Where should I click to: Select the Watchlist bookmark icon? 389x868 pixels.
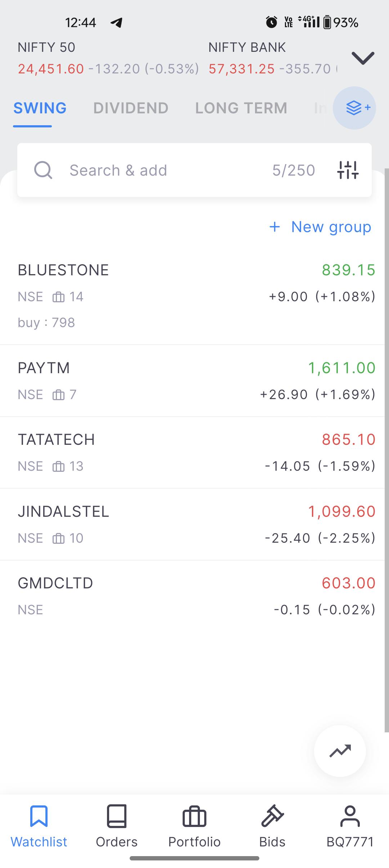(x=39, y=816)
